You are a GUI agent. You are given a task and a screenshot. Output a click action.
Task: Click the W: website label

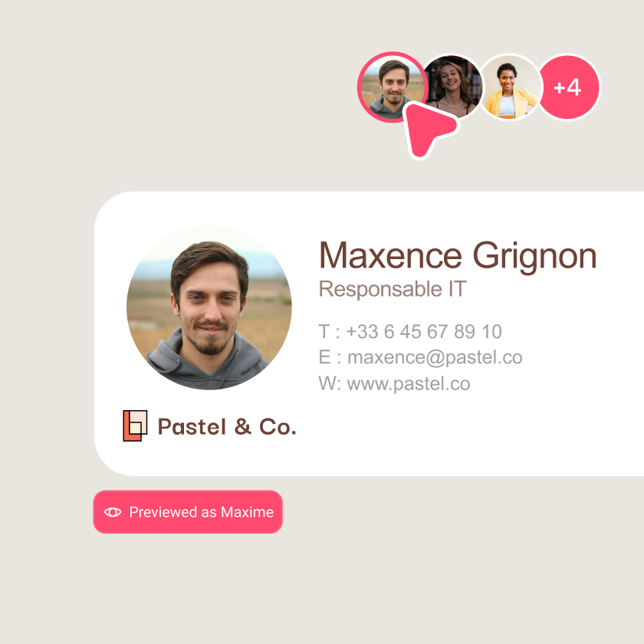pos(330,383)
